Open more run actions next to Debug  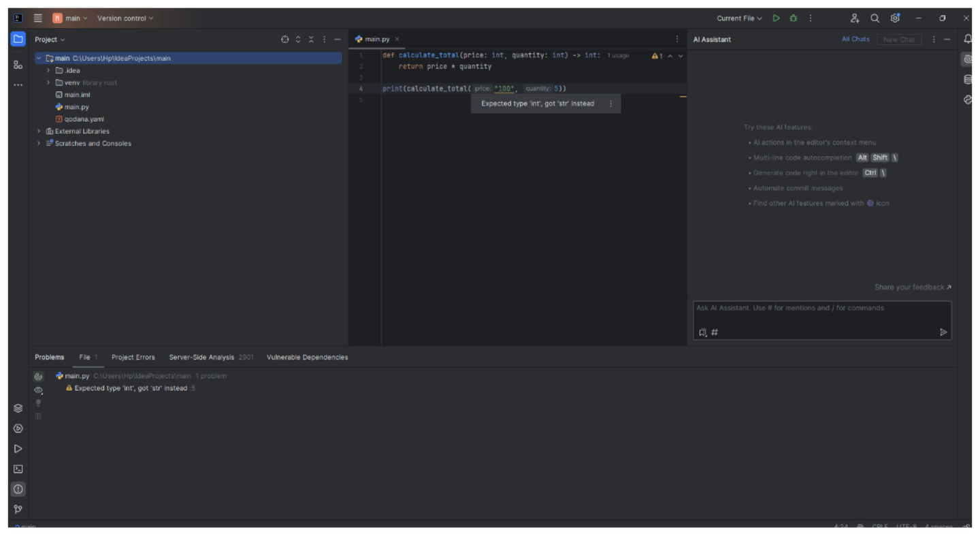click(x=811, y=18)
